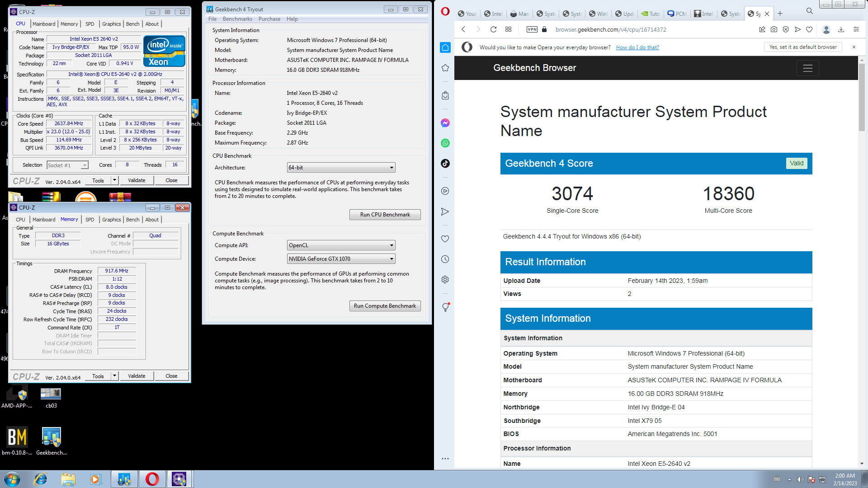Toggle the Opera VPN badge

(532, 29)
